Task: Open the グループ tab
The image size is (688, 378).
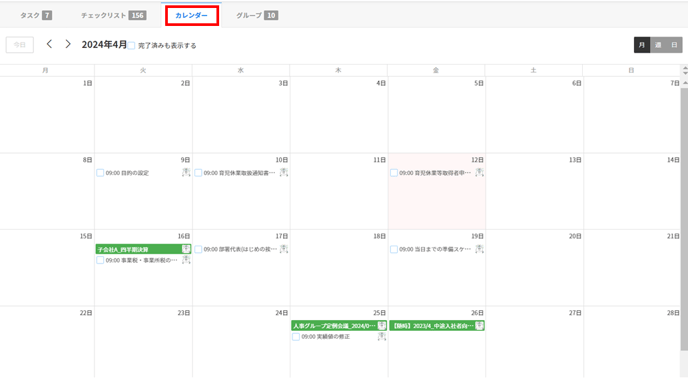Action: (x=257, y=15)
